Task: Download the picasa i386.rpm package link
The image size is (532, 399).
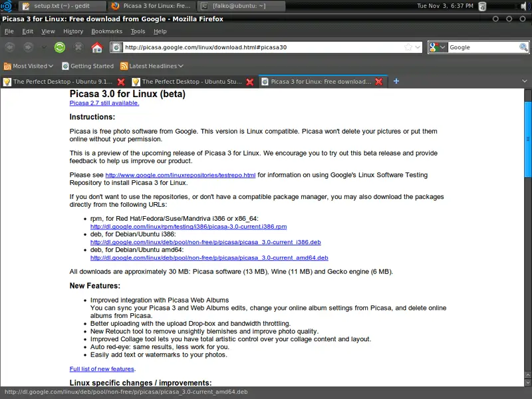Action: click(x=188, y=227)
